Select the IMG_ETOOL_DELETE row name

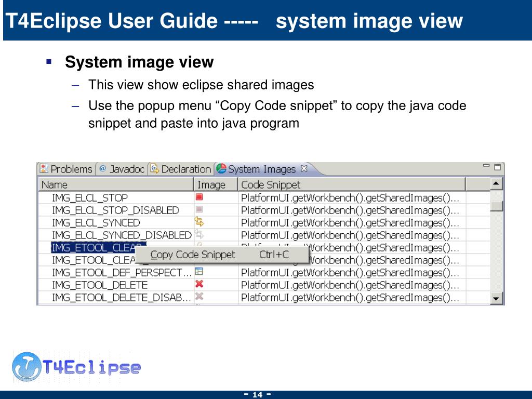pyautogui.click(x=100, y=285)
